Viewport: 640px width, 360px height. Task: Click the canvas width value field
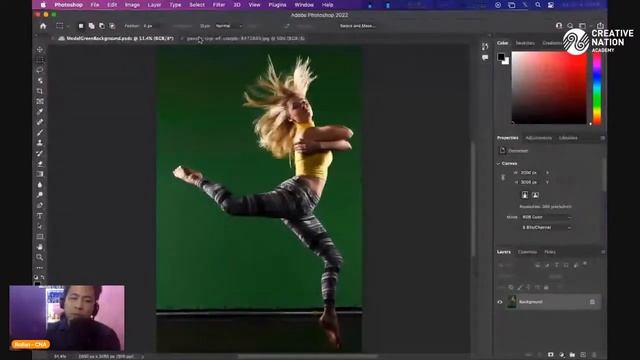click(529, 173)
